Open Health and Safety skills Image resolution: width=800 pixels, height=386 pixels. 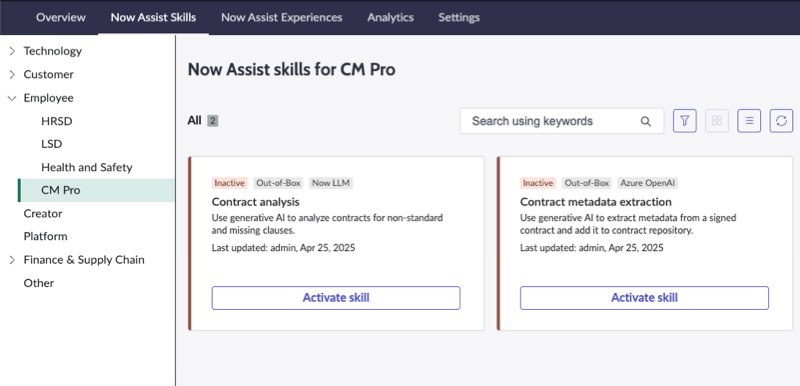click(87, 167)
